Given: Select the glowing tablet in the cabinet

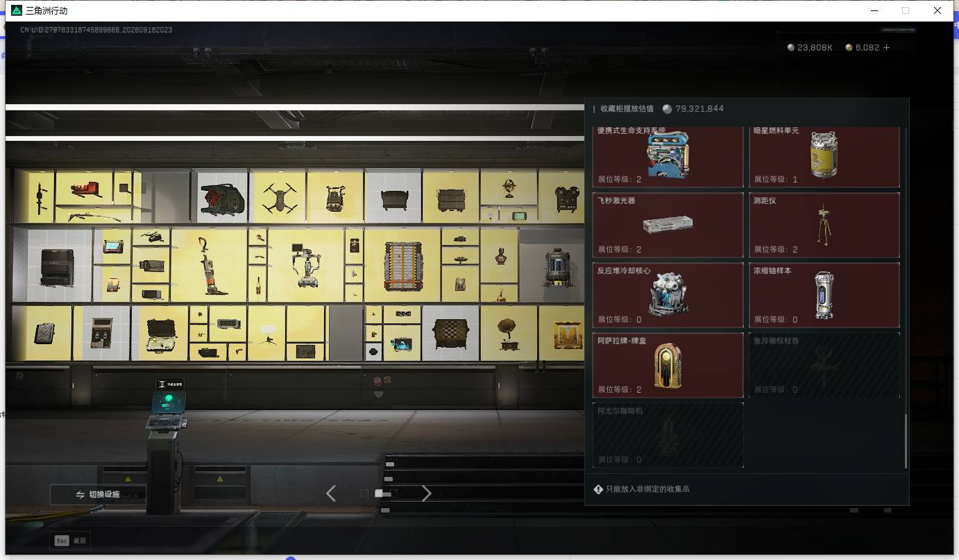Looking at the screenshot, I should pyautogui.click(x=112, y=246).
